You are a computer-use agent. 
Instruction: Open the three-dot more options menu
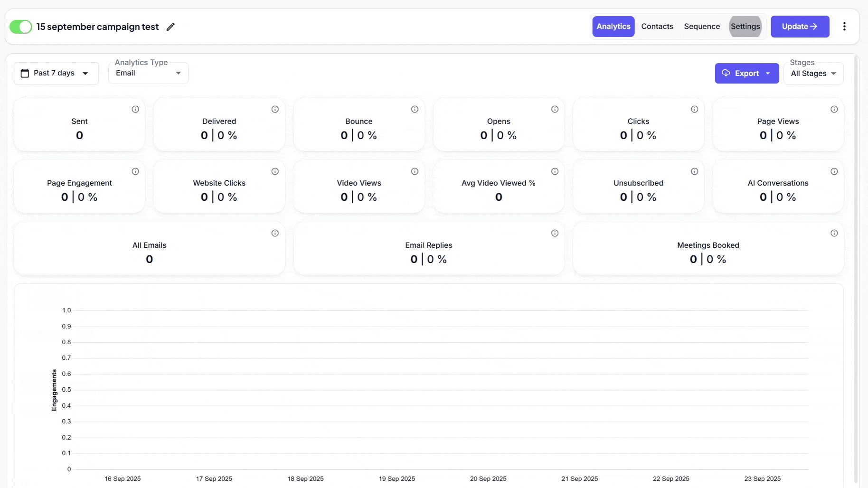coord(844,27)
